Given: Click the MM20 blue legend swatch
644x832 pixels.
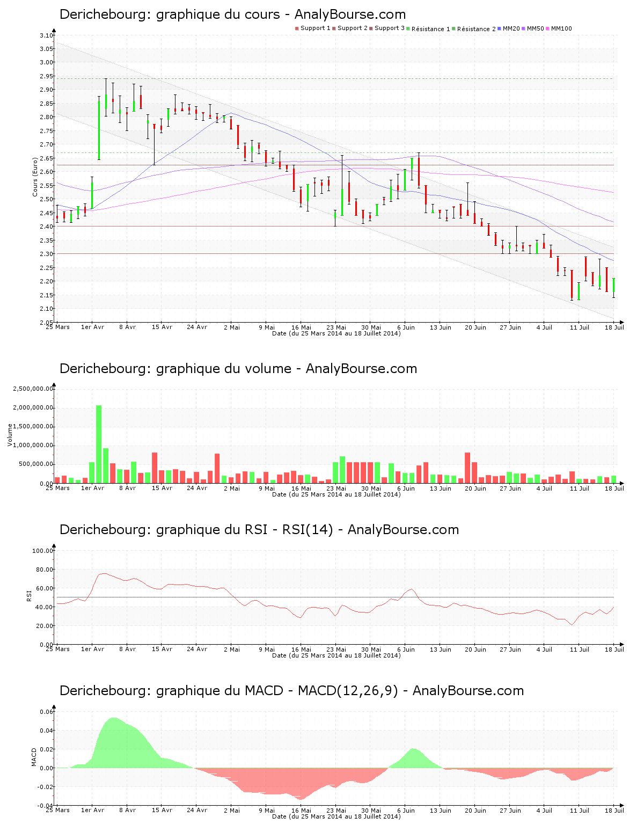Looking at the screenshot, I should (500, 28).
